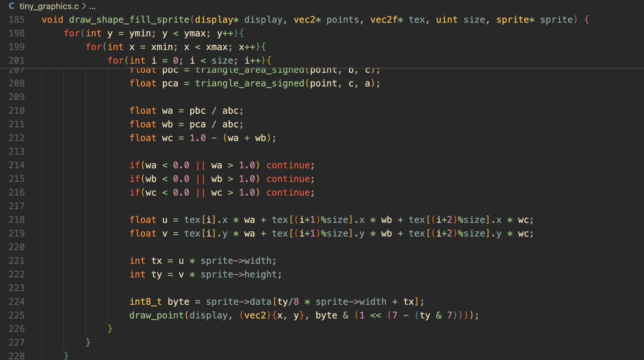Click 'wa > 1.0' condition on line 214

tap(233, 165)
